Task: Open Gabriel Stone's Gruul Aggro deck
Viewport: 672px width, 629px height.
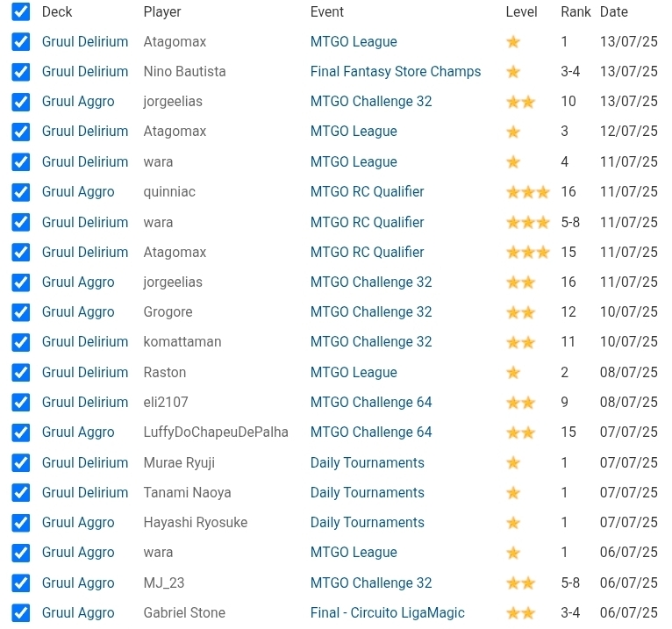Action: (x=78, y=613)
